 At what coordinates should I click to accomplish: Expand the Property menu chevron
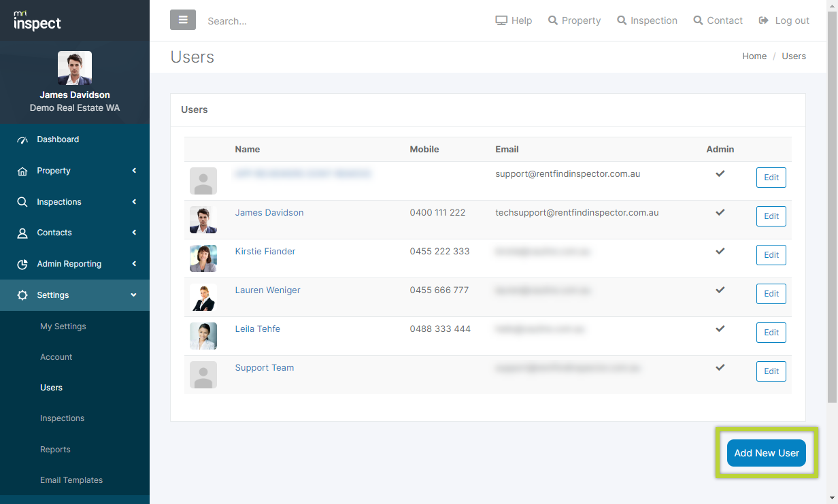click(134, 171)
